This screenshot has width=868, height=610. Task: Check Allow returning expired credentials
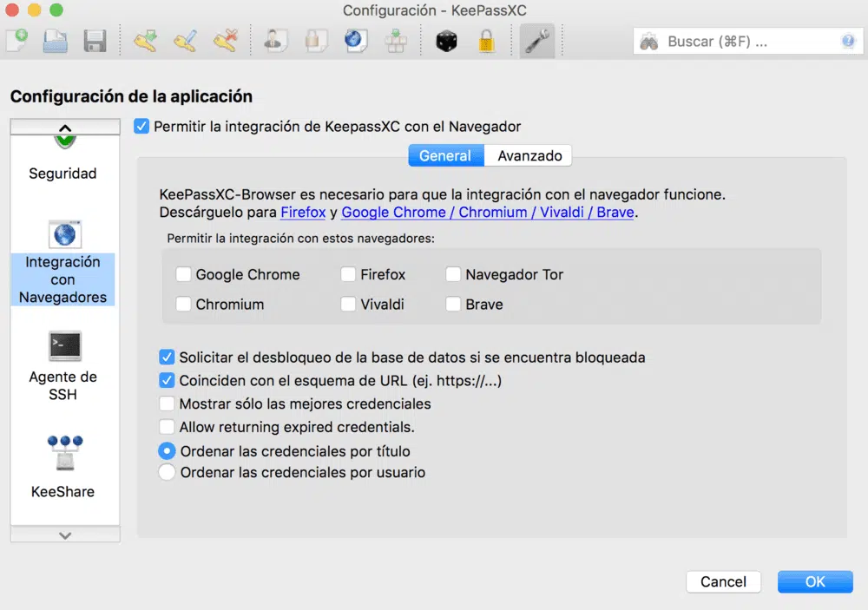tap(167, 427)
